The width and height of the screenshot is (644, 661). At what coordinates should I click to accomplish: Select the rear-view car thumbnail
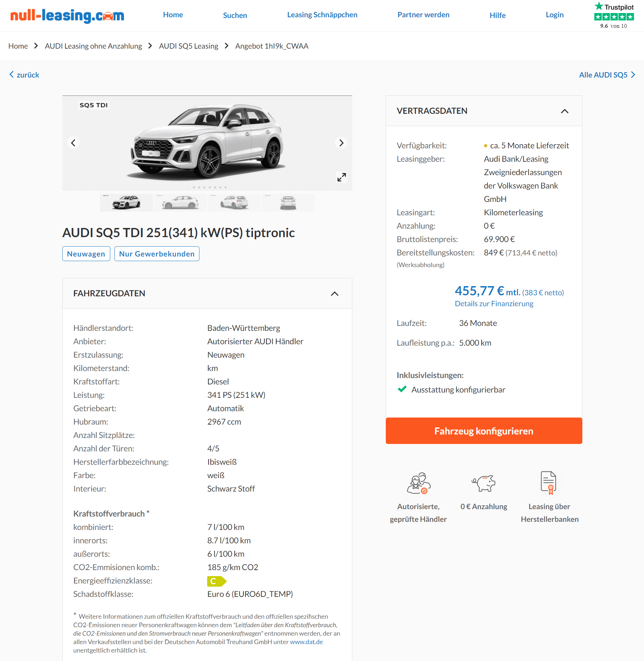tap(288, 202)
